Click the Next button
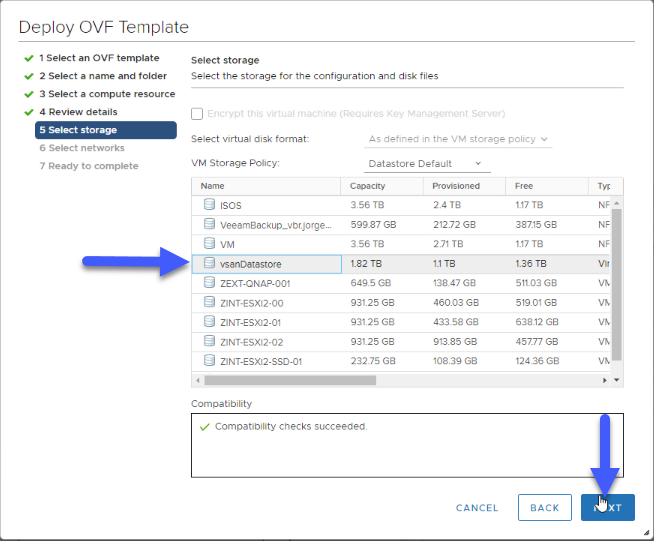This screenshot has height=541, width=654. pyautogui.click(x=608, y=508)
